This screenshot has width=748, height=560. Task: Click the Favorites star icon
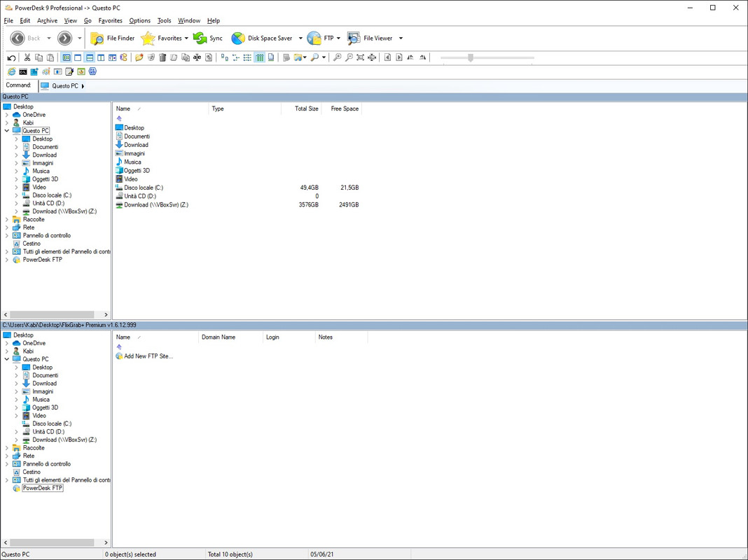pos(148,38)
